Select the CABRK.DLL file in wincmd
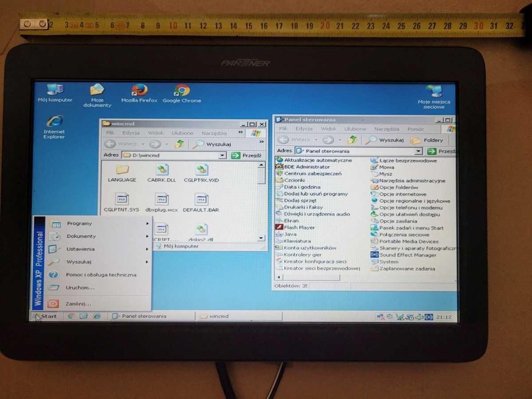The height and width of the screenshot is (399, 532). tap(161, 173)
